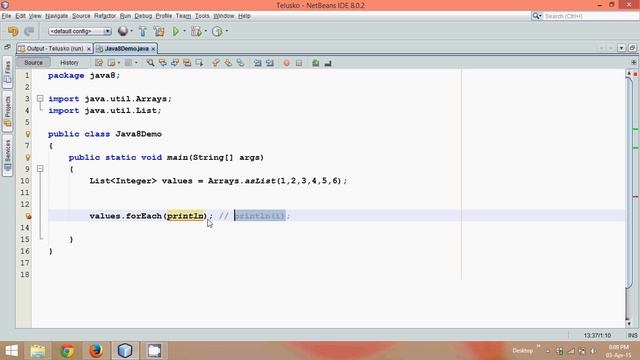Image resolution: width=640 pixels, height=360 pixels.
Task: Click the Redo toolbar icon
Action: click(x=29, y=31)
